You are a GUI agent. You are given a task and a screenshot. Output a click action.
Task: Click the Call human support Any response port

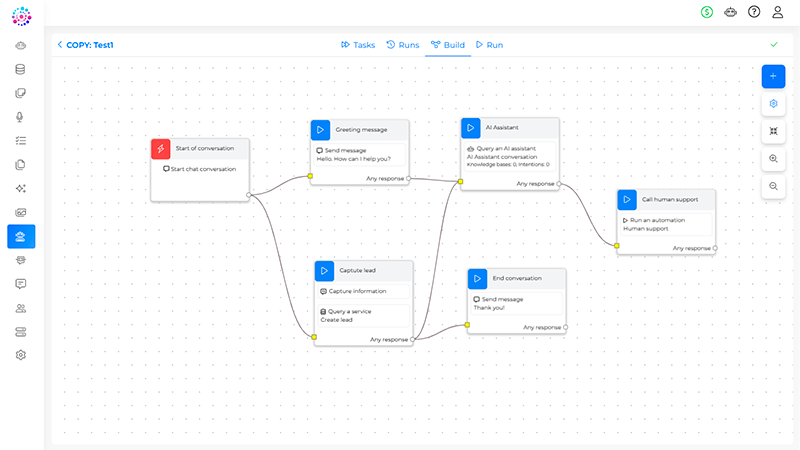click(715, 248)
